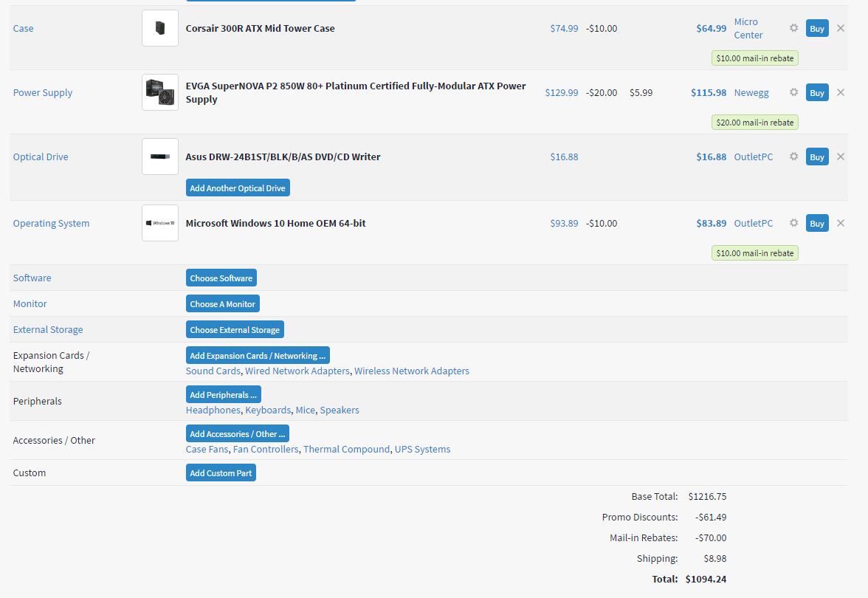Open EVGA SuperNOVA P2 850W product page
Viewport: 868px width, 598px height.
tap(356, 92)
